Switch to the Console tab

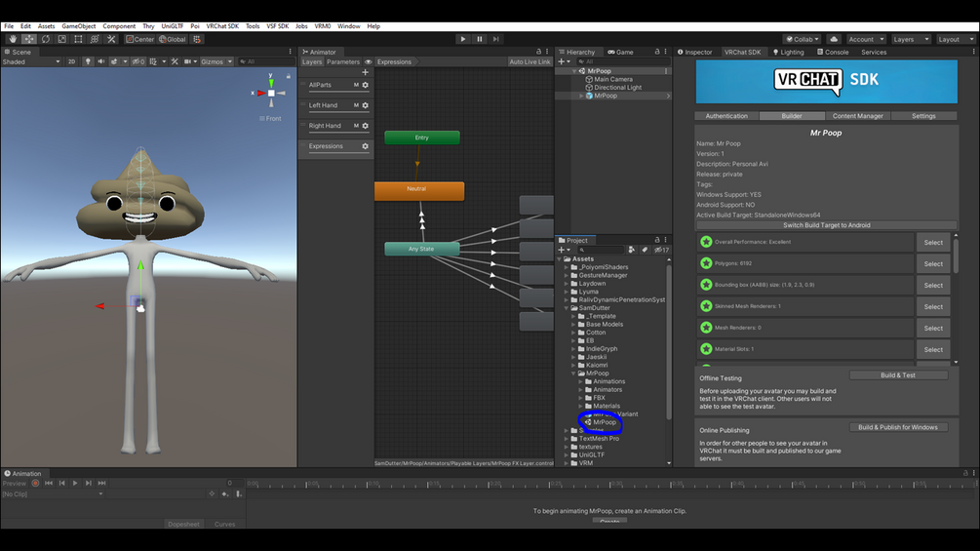833,52
